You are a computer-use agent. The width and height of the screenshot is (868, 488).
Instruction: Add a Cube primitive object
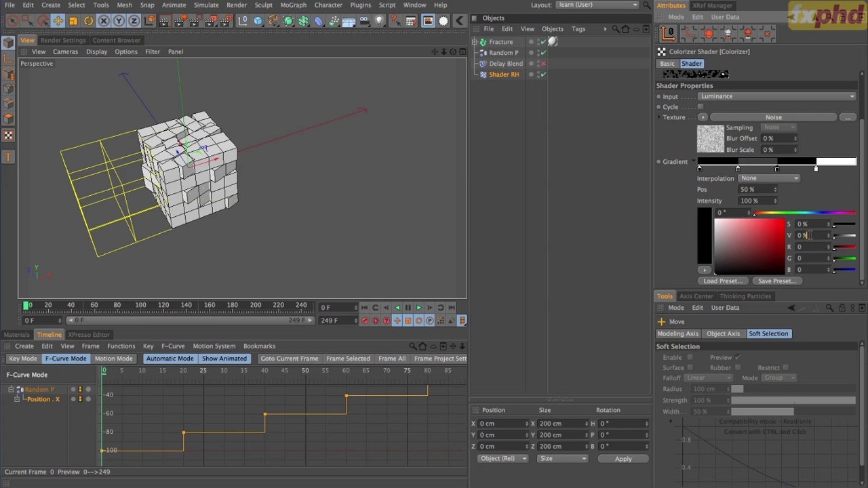click(x=258, y=21)
